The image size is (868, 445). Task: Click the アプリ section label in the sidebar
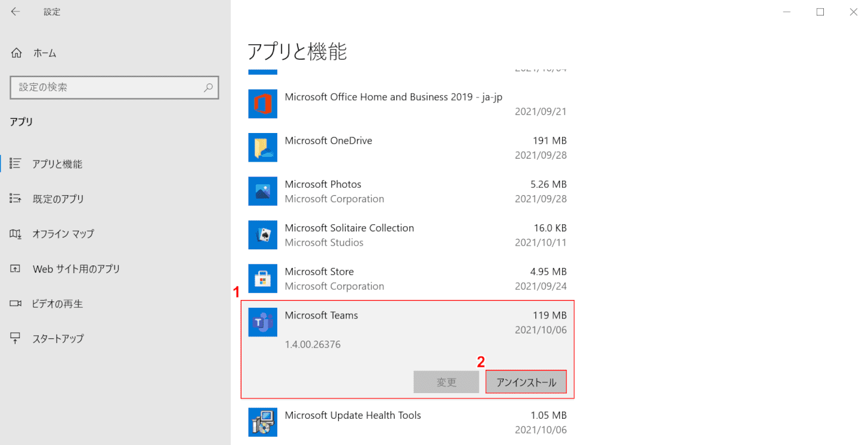[x=21, y=122]
